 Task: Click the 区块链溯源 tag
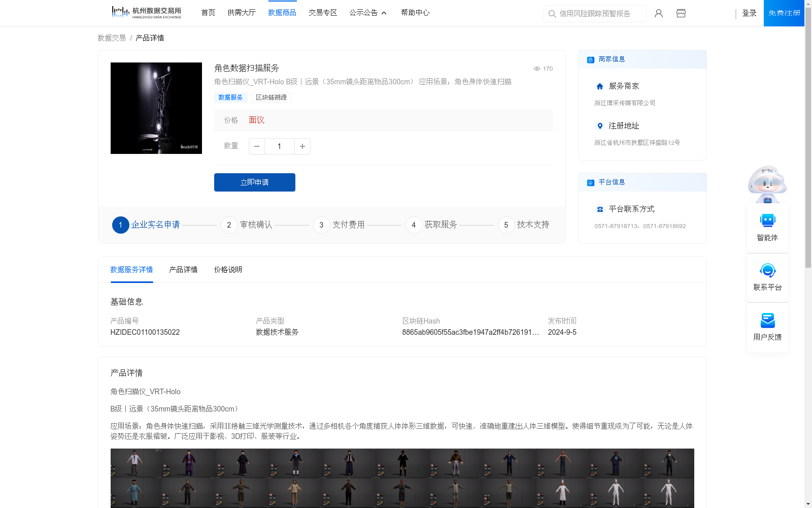coord(271,98)
